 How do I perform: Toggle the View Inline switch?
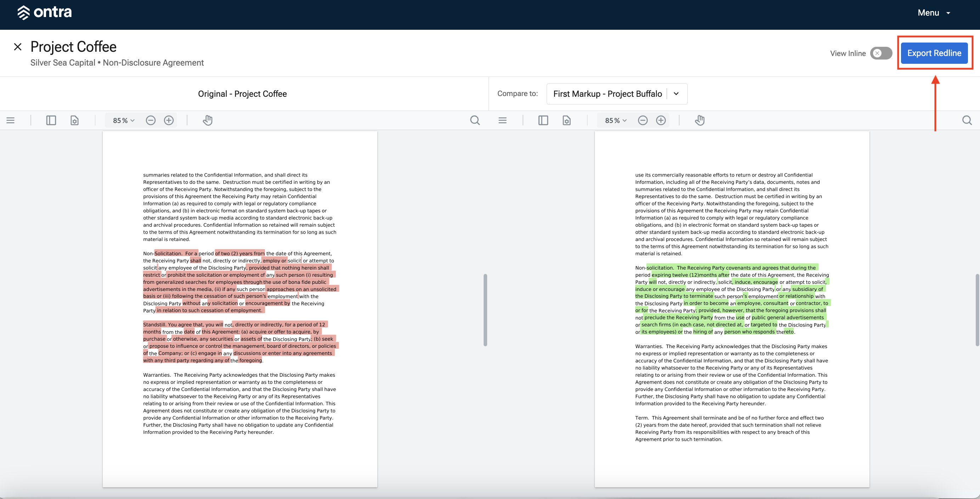881,53
